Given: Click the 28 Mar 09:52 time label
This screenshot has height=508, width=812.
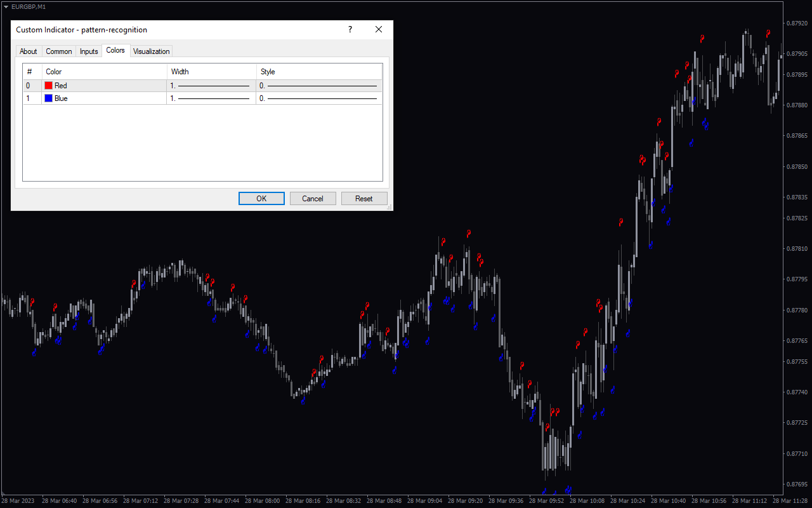Looking at the screenshot, I should point(547,501).
